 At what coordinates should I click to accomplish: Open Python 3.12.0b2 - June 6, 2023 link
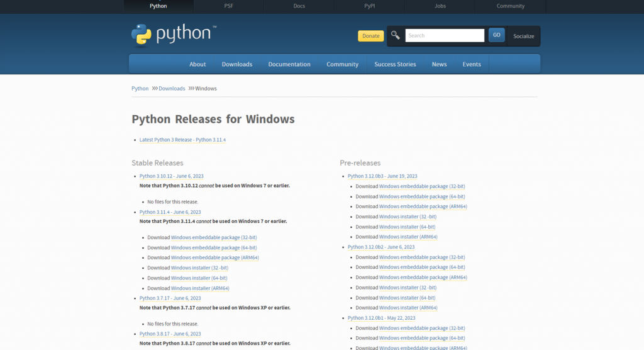click(381, 247)
